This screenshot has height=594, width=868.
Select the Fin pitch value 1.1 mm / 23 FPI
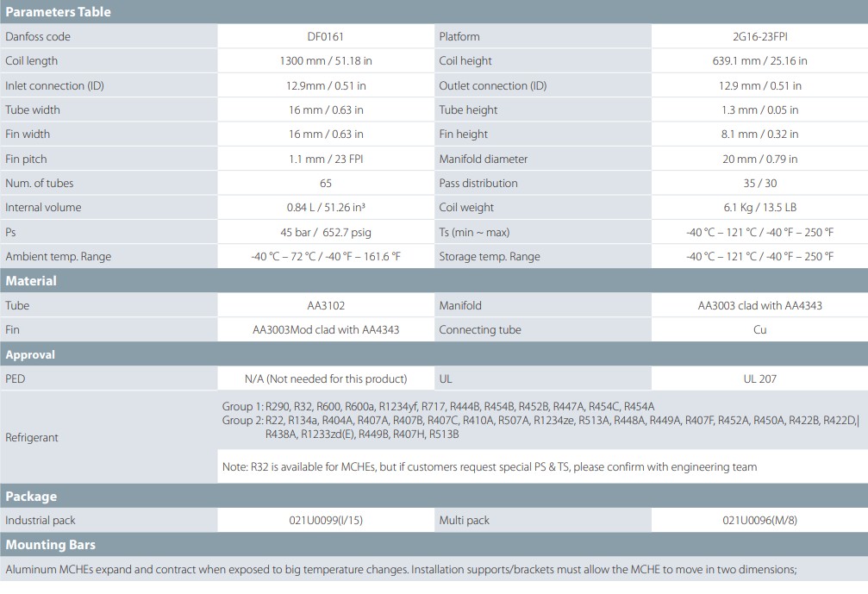(326, 159)
